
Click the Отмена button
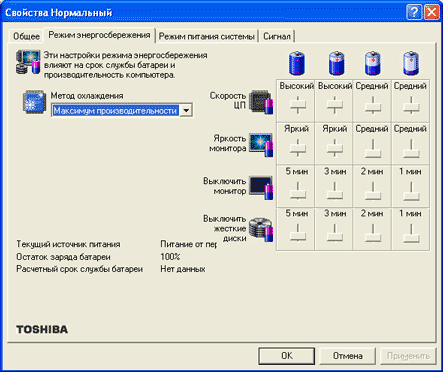click(x=348, y=356)
